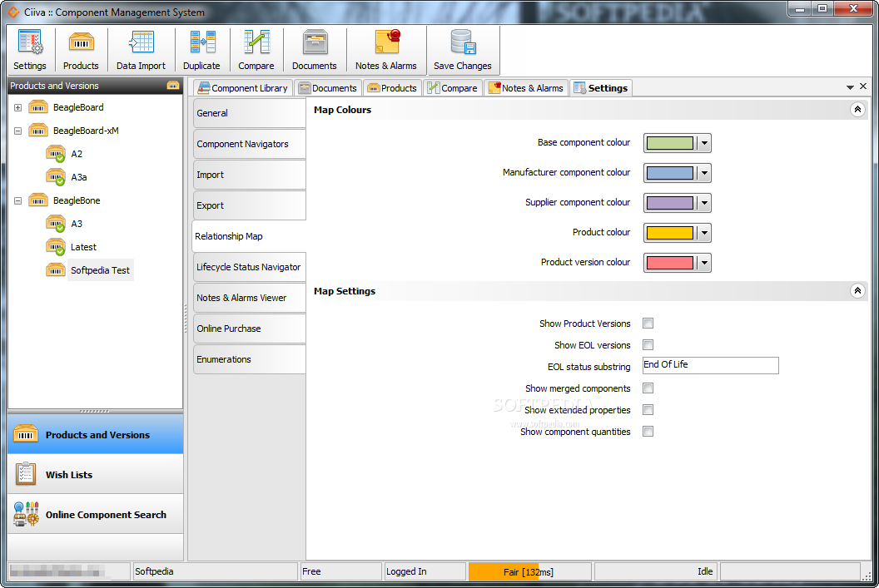This screenshot has height=588, width=879.
Task: Open Product colour dropdown arrow
Action: [x=704, y=233]
